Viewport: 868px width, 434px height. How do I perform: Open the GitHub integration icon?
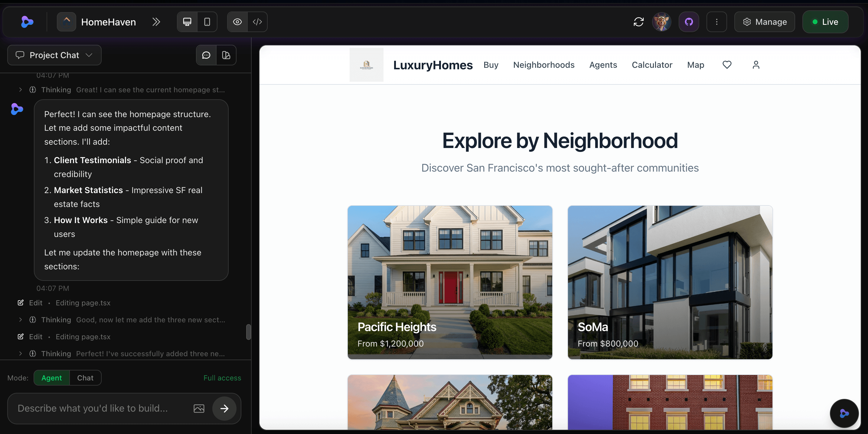688,21
